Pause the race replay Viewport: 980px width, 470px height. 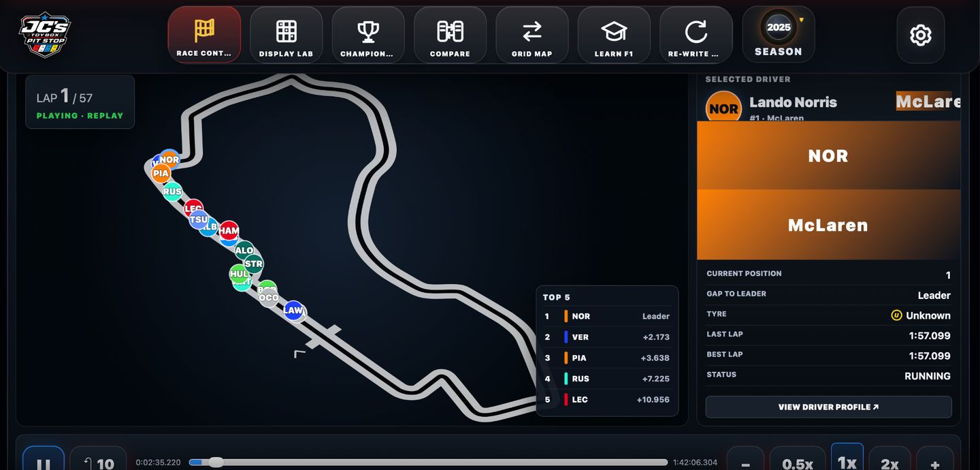(x=44, y=459)
